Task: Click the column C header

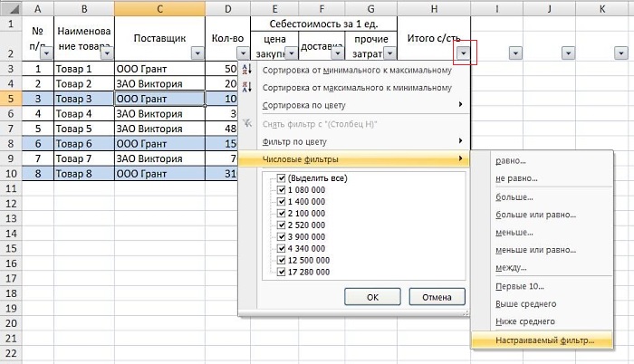Action: pyautogui.click(x=159, y=7)
